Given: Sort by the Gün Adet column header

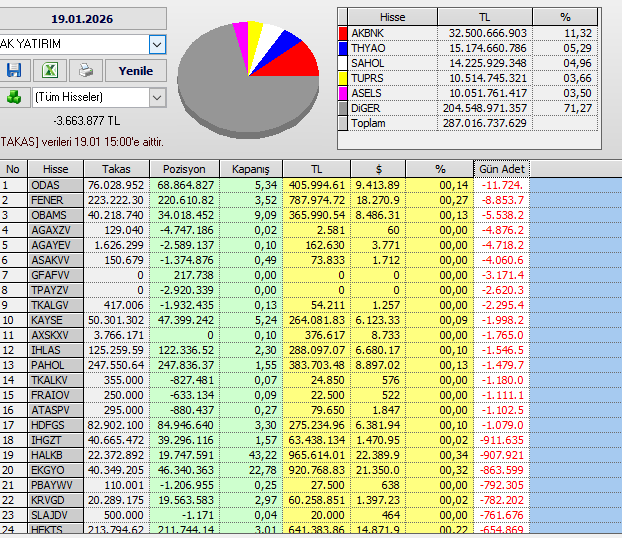Looking at the screenshot, I should (x=502, y=169).
